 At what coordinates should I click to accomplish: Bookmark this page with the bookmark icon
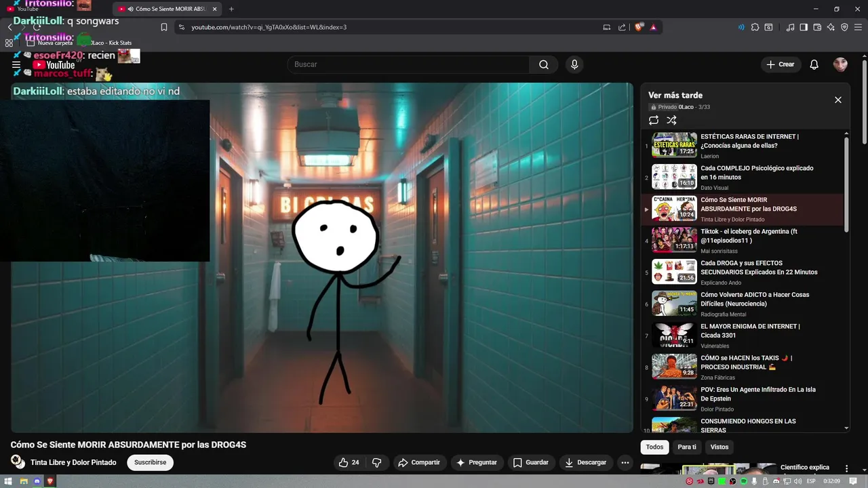pos(164,27)
